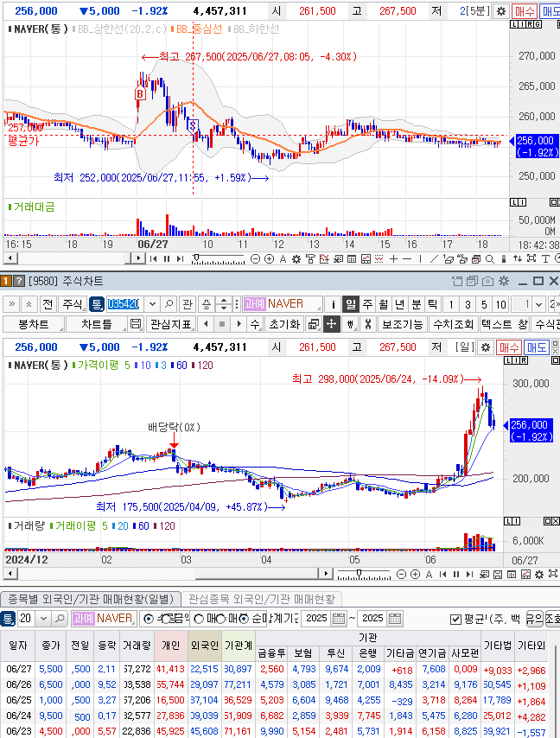Image resolution: width=560 pixels, height=738 pixels.
Task: Switch to 종목별 외국인/기관 매매현황(일별) tab
Action: pyautogui.click(x=91, y=599)
